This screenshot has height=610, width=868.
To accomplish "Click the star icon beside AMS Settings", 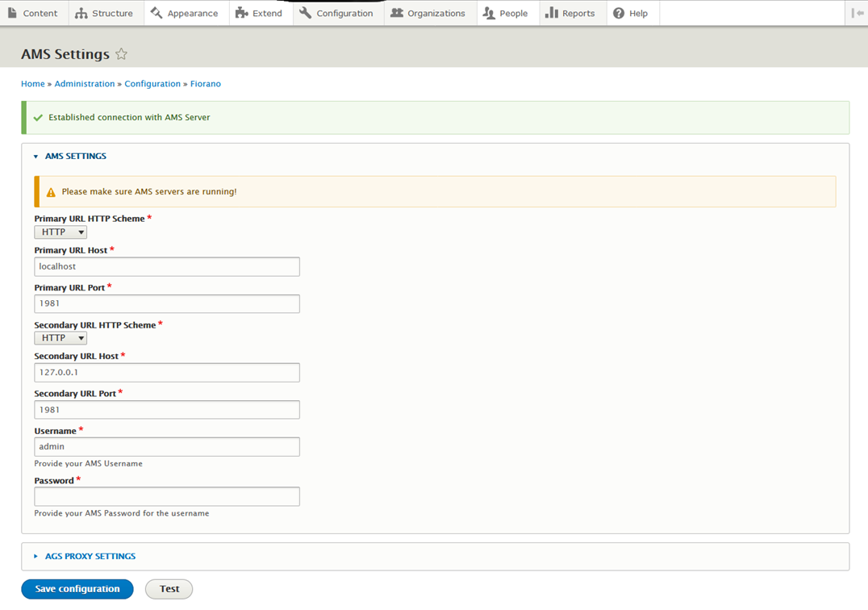I will tap(121, 54).
